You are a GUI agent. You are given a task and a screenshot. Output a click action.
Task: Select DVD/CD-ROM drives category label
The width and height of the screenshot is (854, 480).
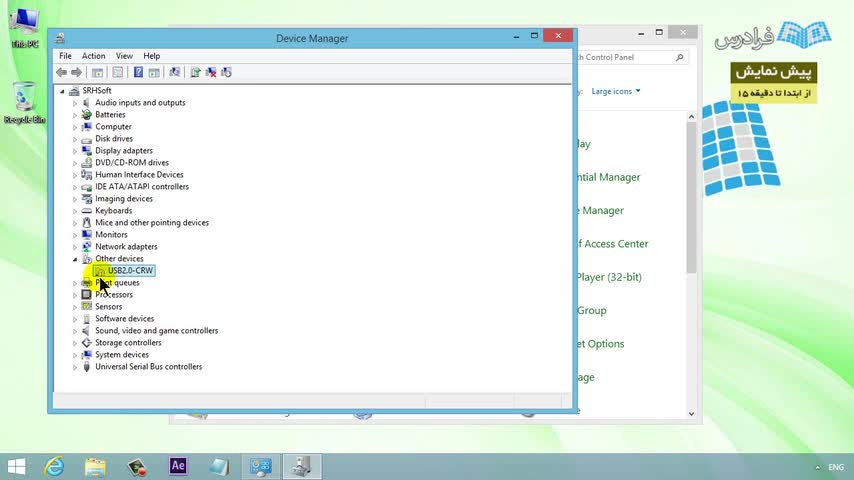[132, 162]
